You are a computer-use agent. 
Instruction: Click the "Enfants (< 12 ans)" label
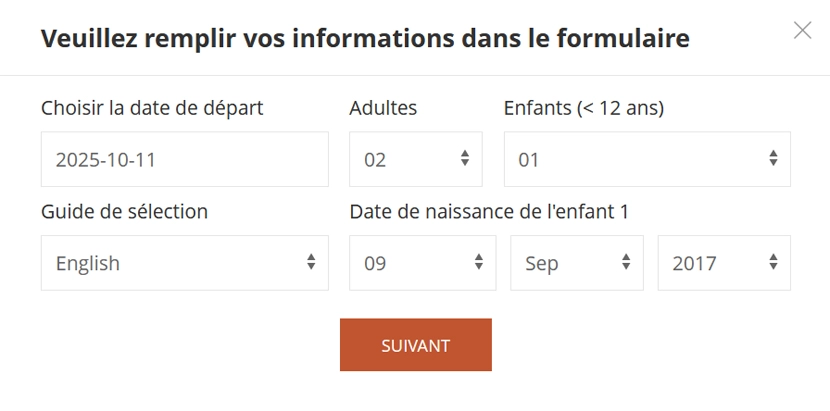coord(584,108)
